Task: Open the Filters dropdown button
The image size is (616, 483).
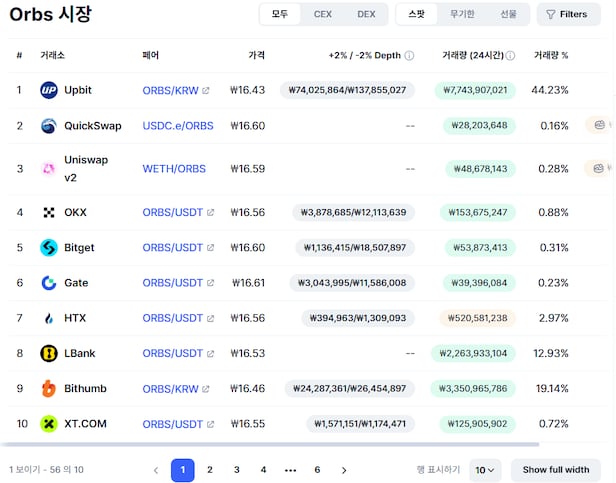Action: [568, 14]
